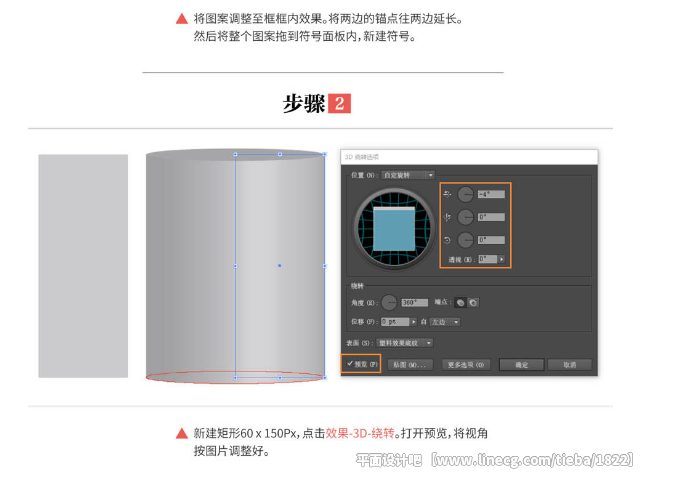Open the 自 左边 offset side dropdown
674x479 pixels.
(x=444, y=322)
